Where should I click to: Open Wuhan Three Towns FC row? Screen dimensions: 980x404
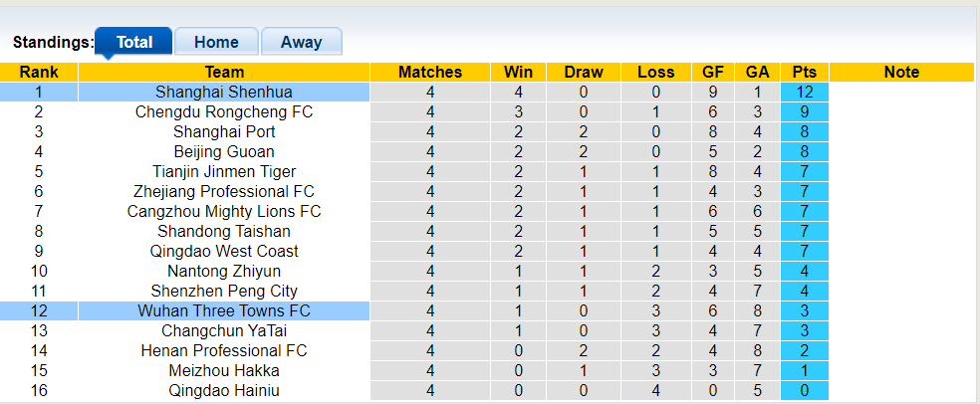pos(224,310)
